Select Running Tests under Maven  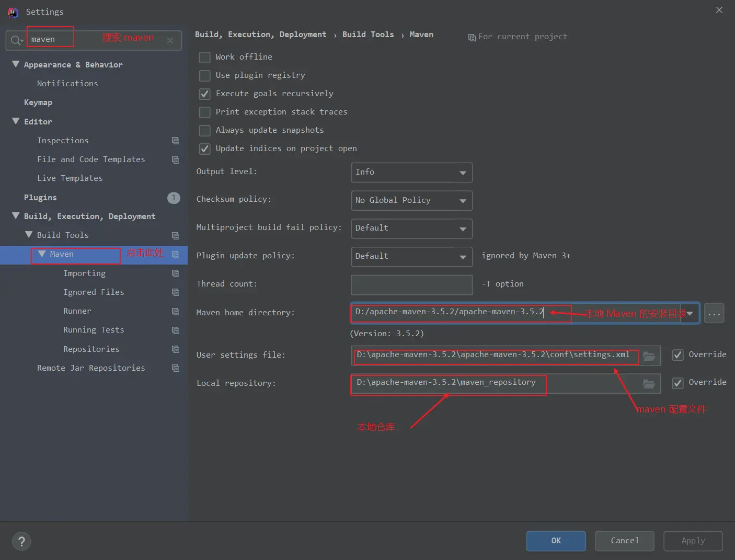(94, 330)
